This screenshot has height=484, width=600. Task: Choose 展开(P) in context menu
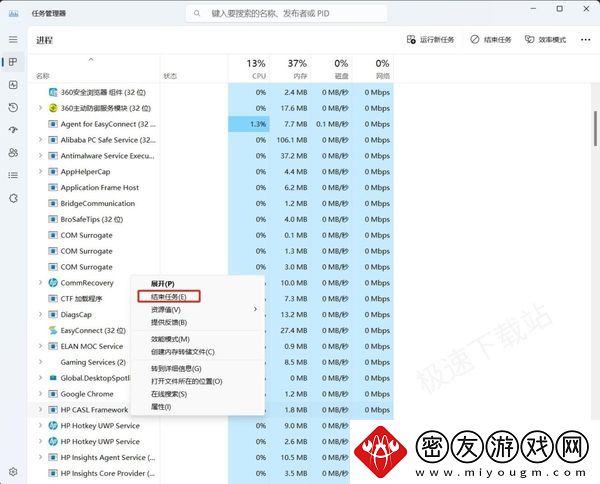click(197, 284)
